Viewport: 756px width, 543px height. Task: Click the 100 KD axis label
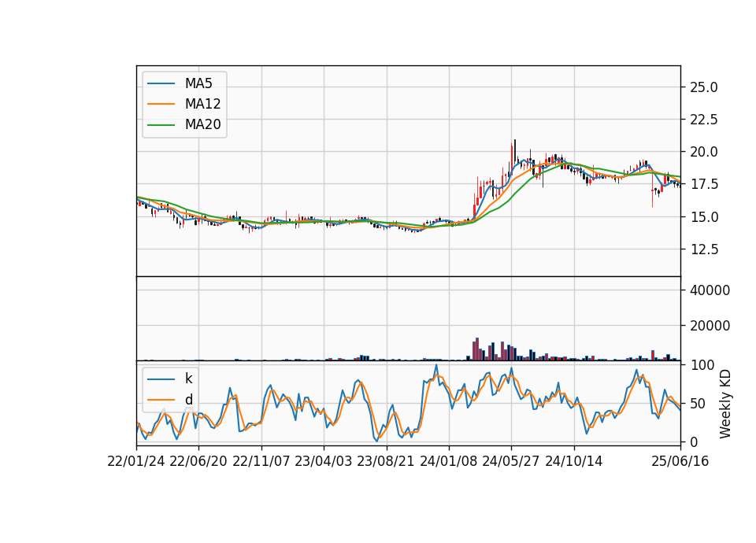coord(702,365)
